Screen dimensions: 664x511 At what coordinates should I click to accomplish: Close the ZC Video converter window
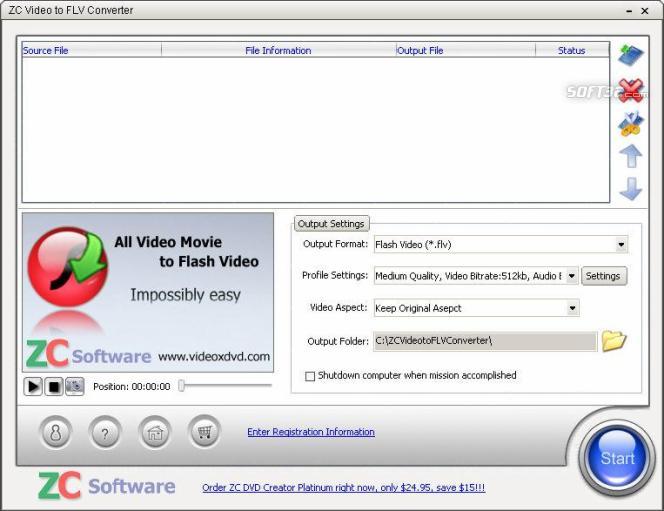pyautogui.click(x=645, y=11)
